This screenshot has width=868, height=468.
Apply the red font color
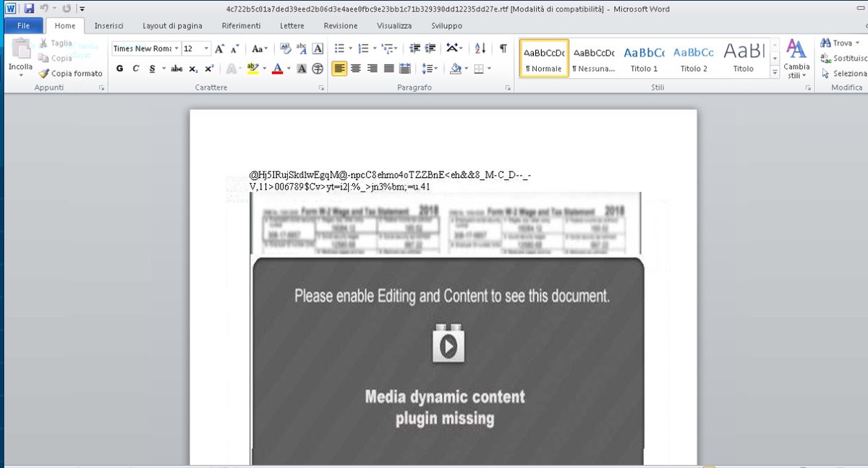click(277, 69)
